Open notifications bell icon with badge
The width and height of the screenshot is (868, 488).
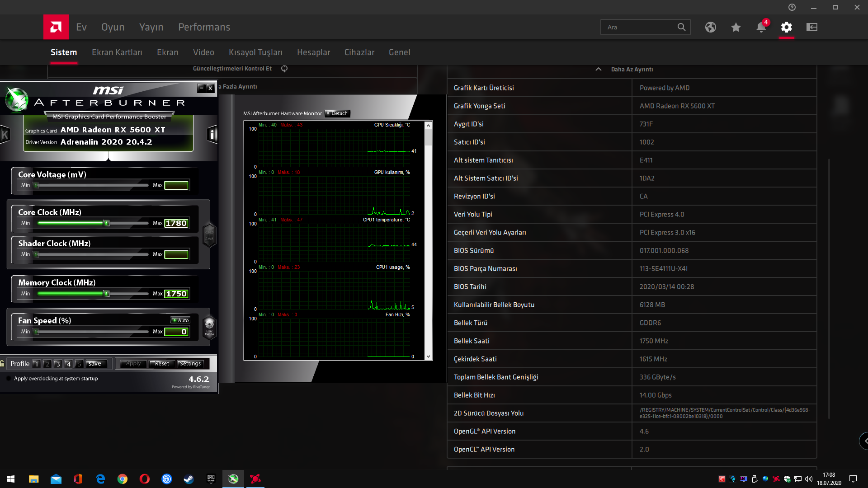[761, 27]
